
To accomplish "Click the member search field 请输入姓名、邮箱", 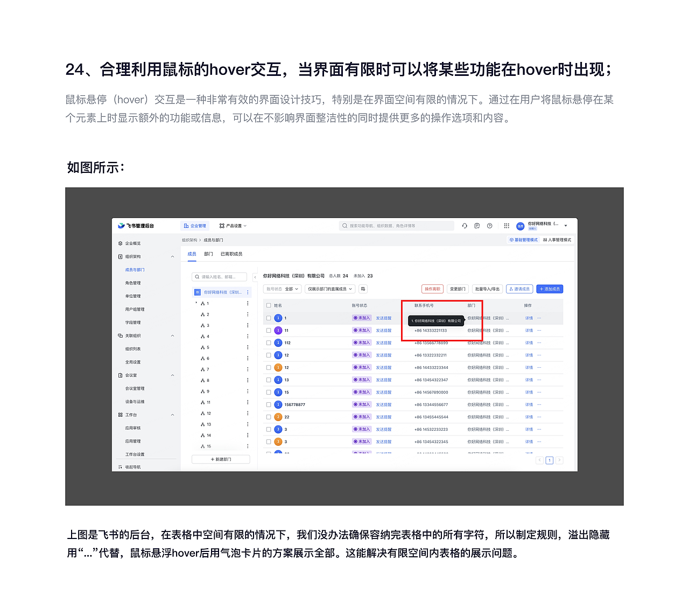I will click(219, 277).
